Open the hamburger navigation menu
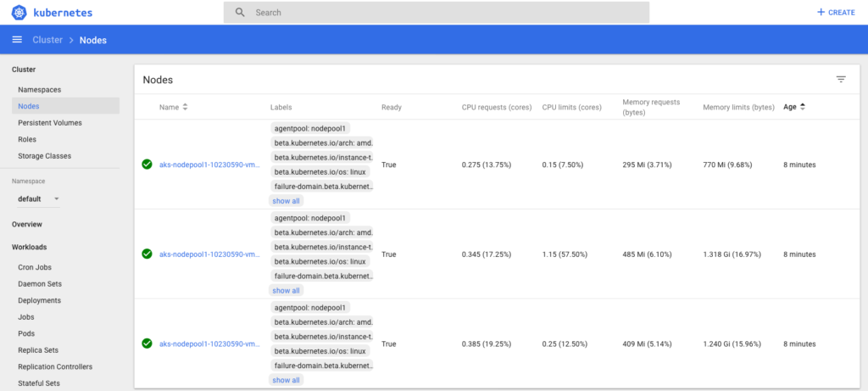The width and height of the screenshot is (868, 391). tap(17, 40)
